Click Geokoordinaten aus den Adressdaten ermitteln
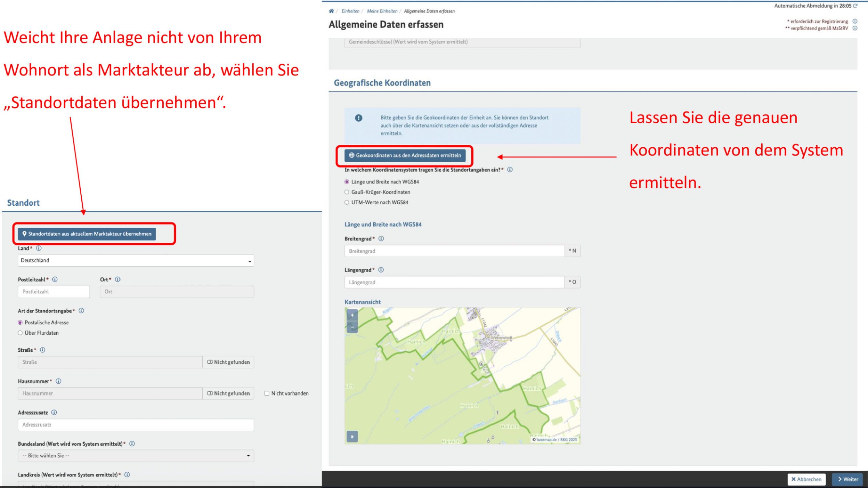The image size is (868, 488). pos(405,155)
